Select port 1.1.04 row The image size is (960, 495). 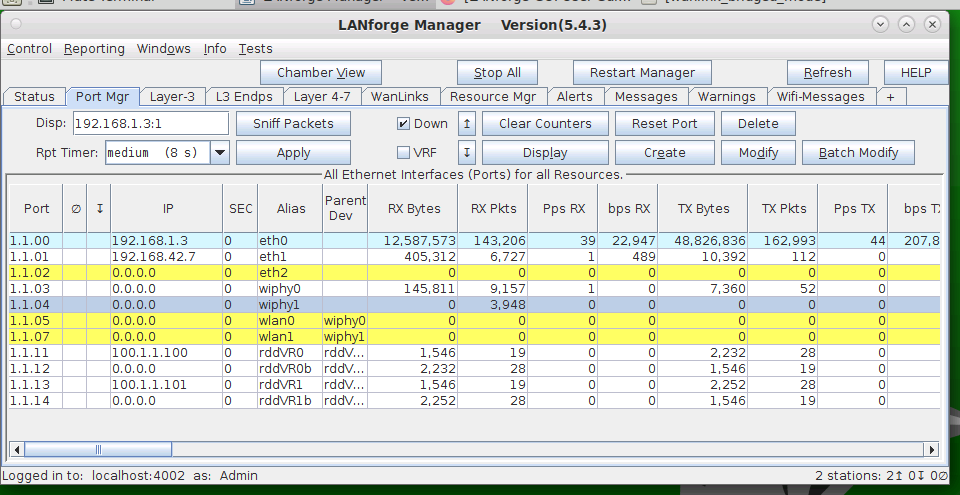point(475,304)
